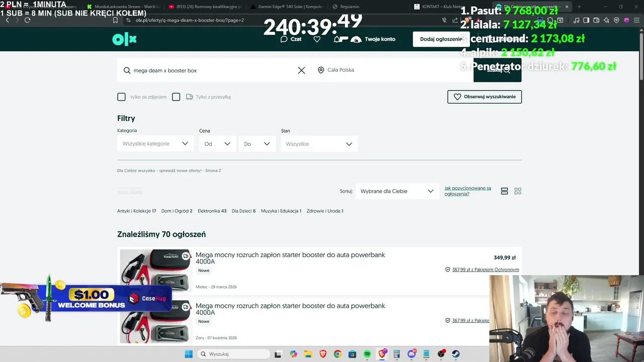Filter by Elektronika 43

click(212, 211)
